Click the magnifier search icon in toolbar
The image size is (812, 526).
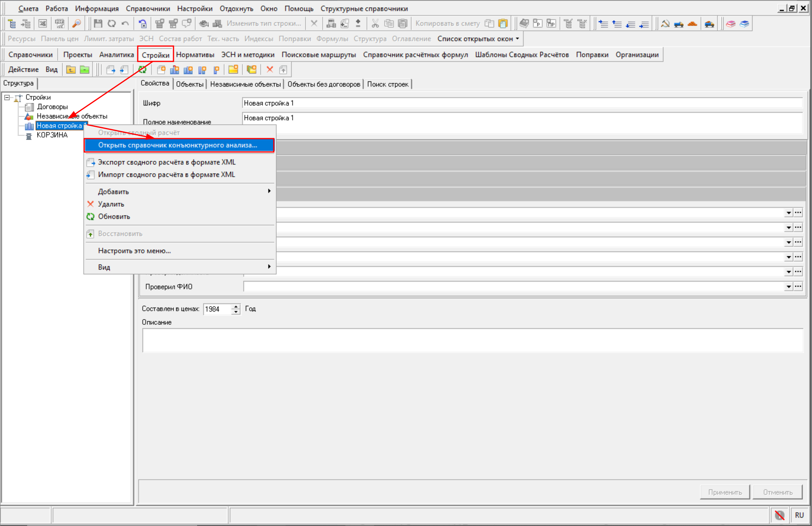tap(76, 24)
